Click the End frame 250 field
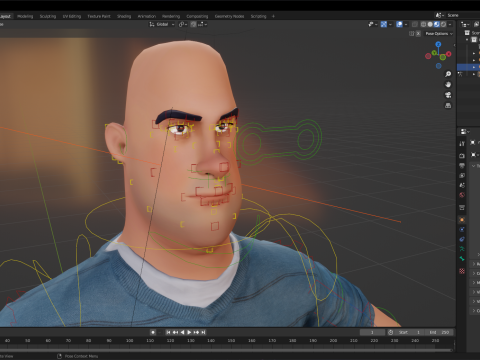The image size is (480, 360). tap(439, 332)
